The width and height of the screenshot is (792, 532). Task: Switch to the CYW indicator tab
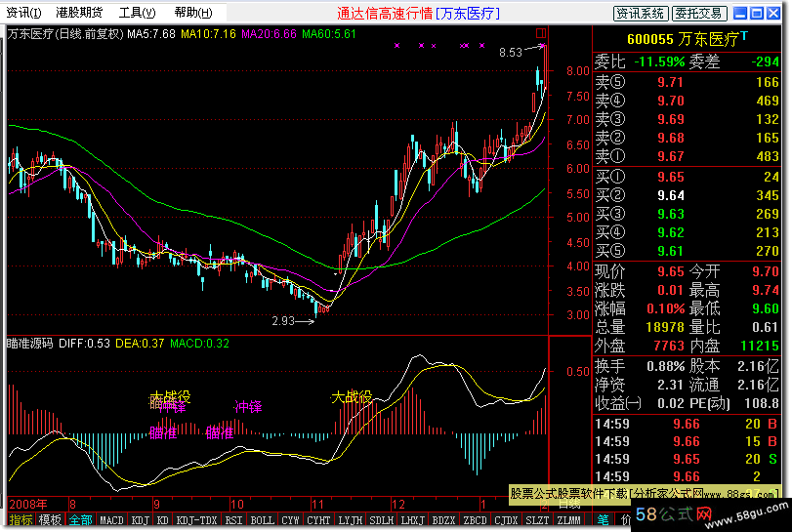(x=290, y=520)
